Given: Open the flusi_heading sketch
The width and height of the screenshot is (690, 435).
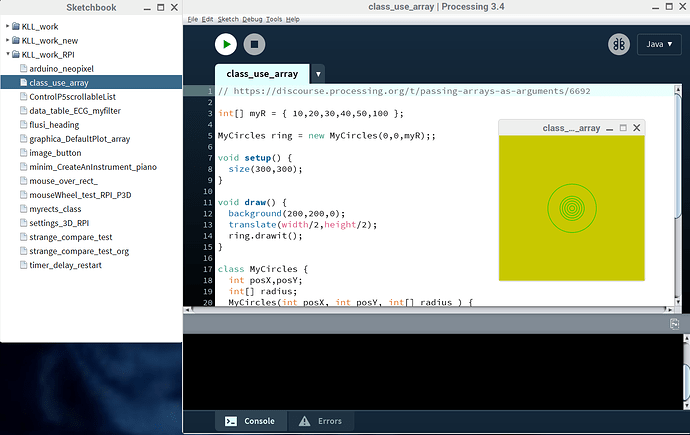Looking at the screenshot, I should [x=54, y=124].
